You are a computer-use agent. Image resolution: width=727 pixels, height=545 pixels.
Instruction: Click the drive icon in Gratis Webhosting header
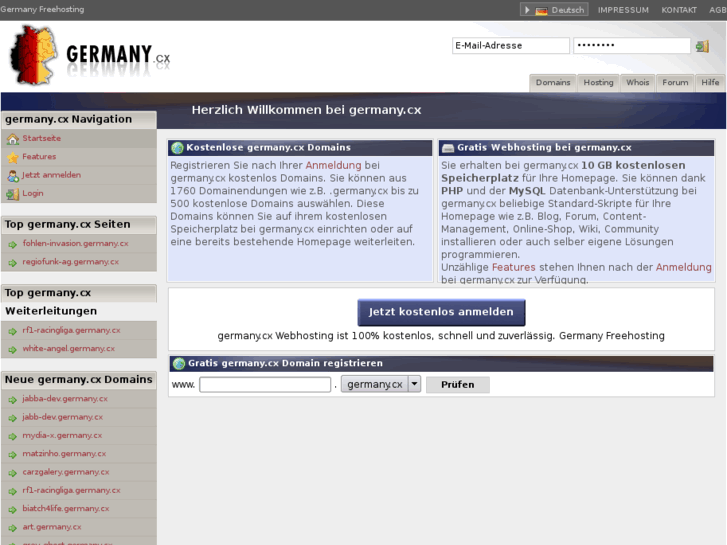click(448, 148)
